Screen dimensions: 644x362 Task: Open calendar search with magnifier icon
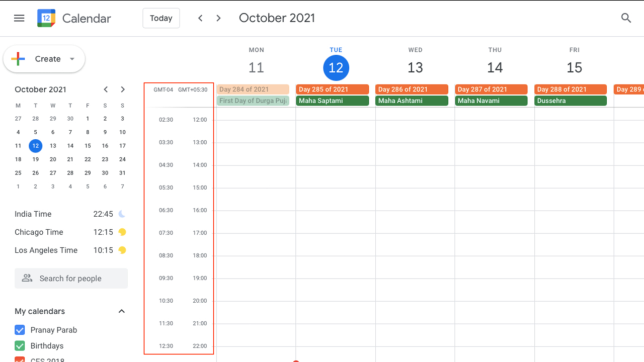click(x=626, y=18)
